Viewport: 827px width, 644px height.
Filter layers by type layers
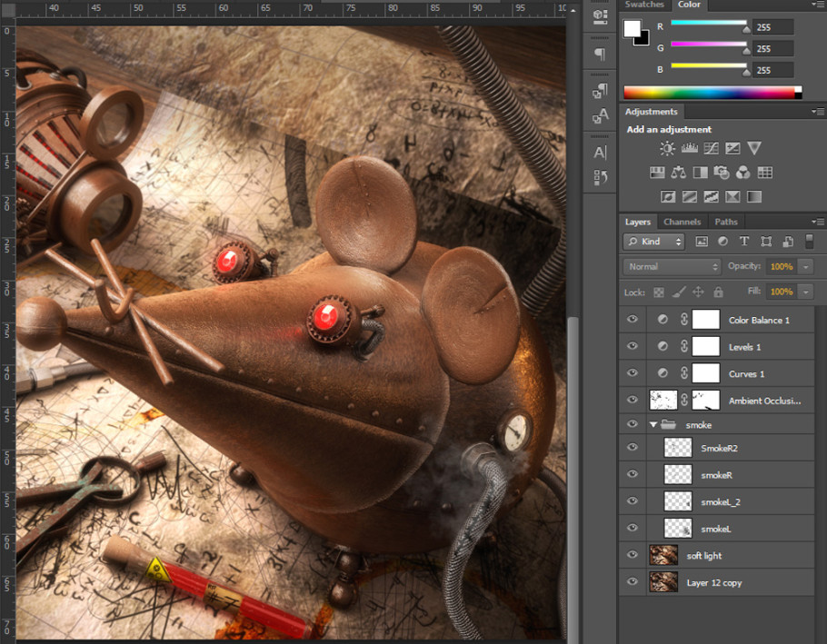[744, 242]
